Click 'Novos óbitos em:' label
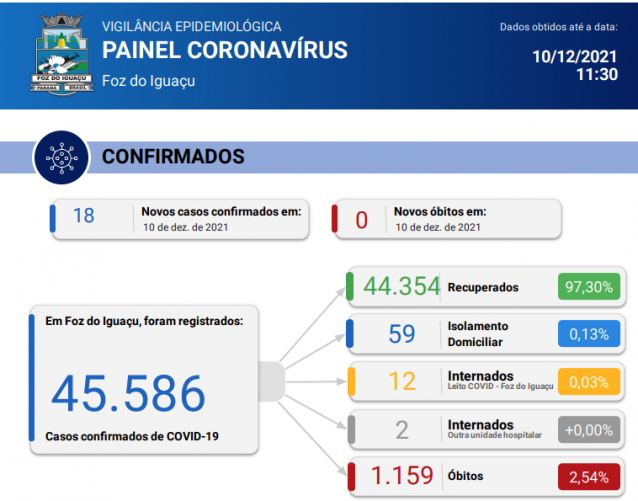 click(440, 212)
